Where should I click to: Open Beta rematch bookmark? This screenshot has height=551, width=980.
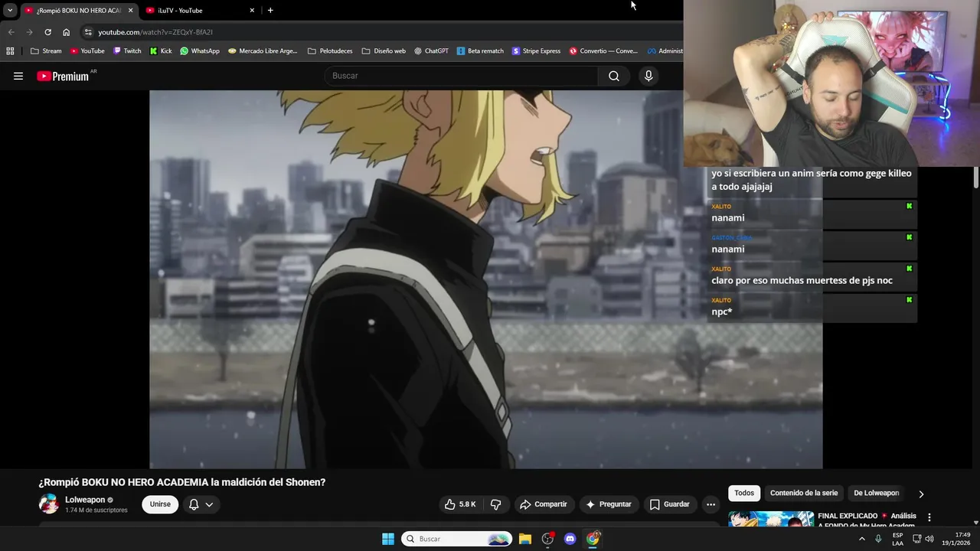(480, 51)
